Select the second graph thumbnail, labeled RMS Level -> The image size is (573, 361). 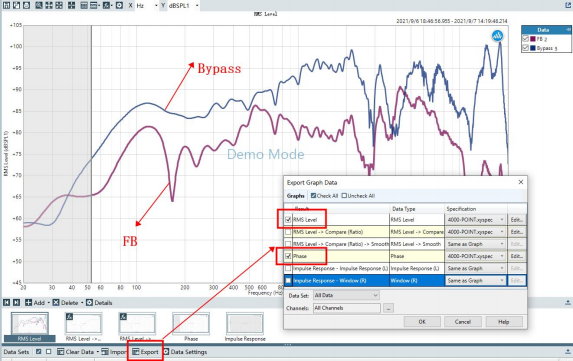(83, 327)
